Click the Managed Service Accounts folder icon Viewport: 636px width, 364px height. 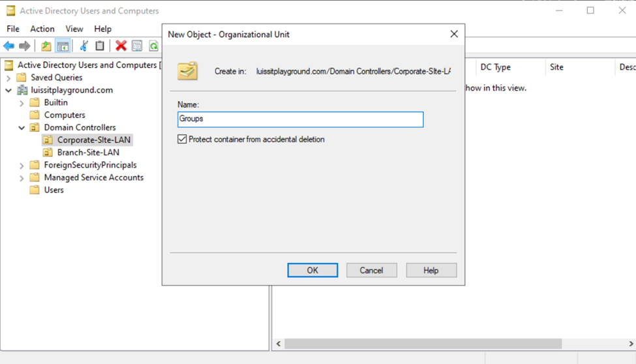pyautogui.click(x=35, y=177)
